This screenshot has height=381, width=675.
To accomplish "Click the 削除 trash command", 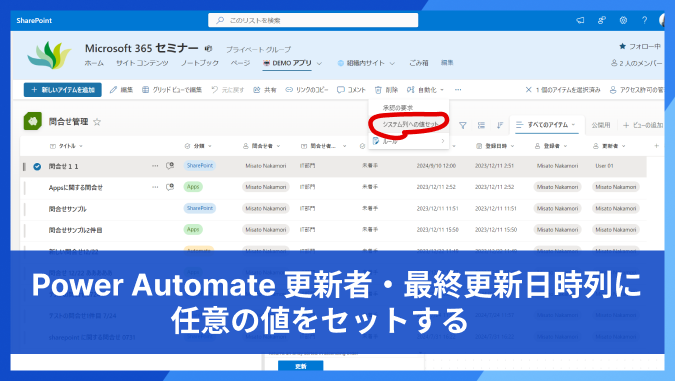I will pyautogui.click(x=386, y=90).
